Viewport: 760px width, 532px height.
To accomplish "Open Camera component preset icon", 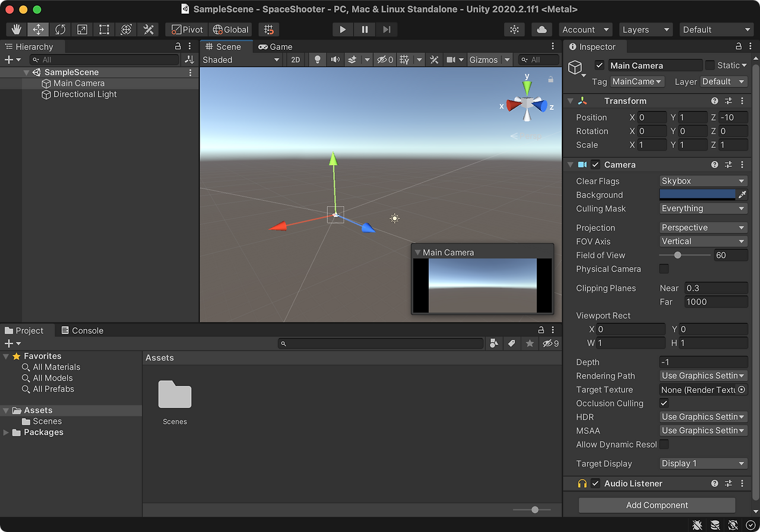I will [x=729, y=164].
